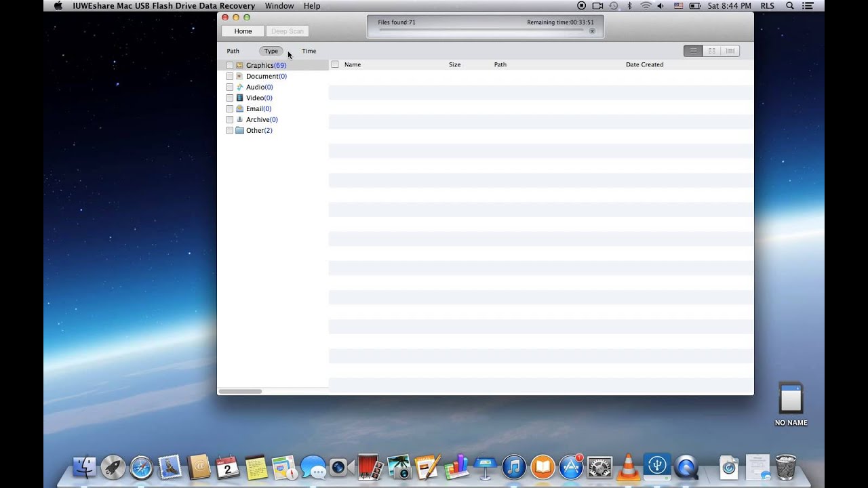Switch to thumbnail grid view

[712, 51]
